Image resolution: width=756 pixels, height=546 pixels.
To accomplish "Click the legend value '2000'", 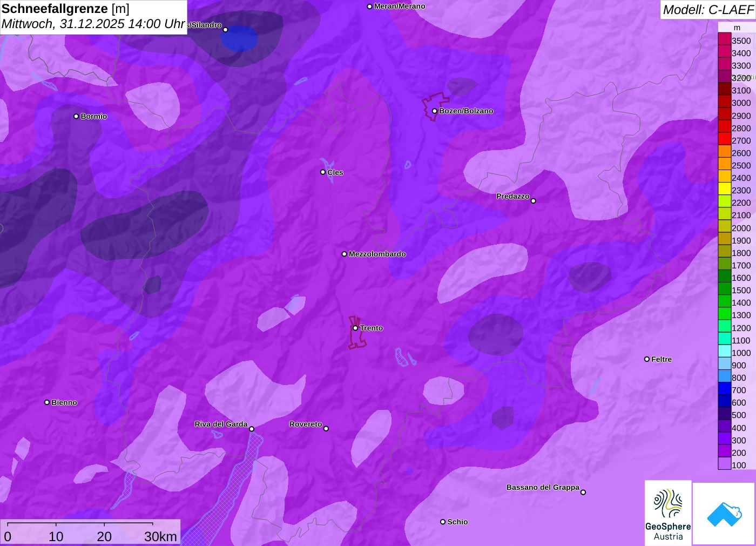I will coord(741,228).
